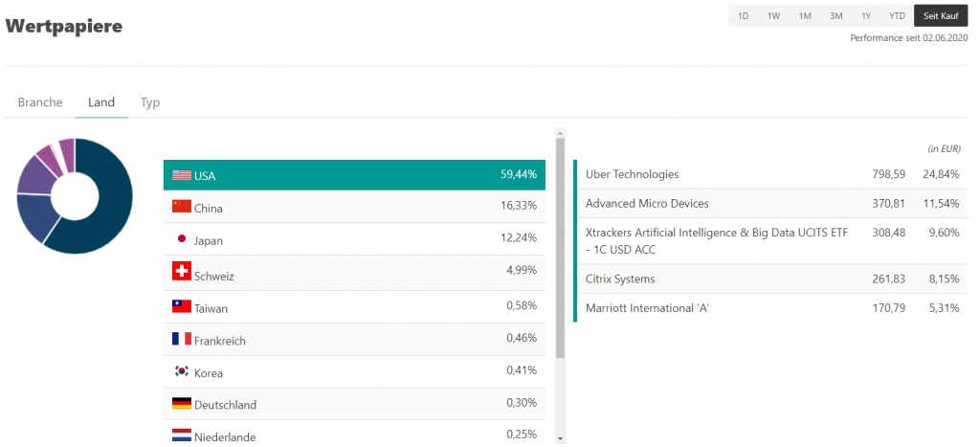Viewport: 980px width, 447px height.
Task: Choose the YTD performance period
Action: 898,16
